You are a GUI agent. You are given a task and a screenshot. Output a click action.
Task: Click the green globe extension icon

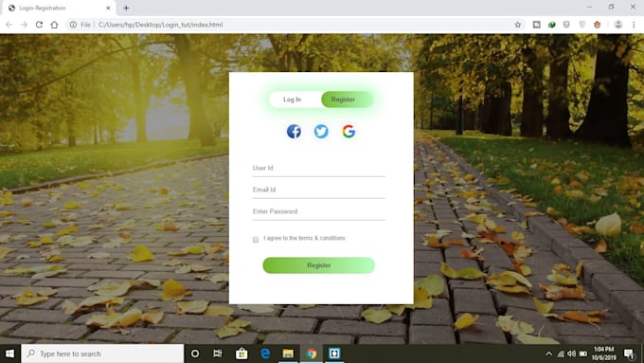[551, 25]
